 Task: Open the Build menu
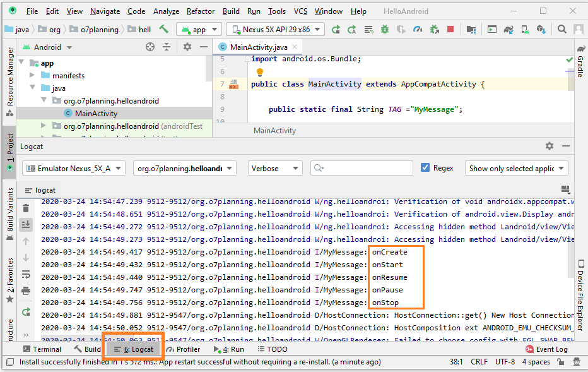click(x=231, y=11)
